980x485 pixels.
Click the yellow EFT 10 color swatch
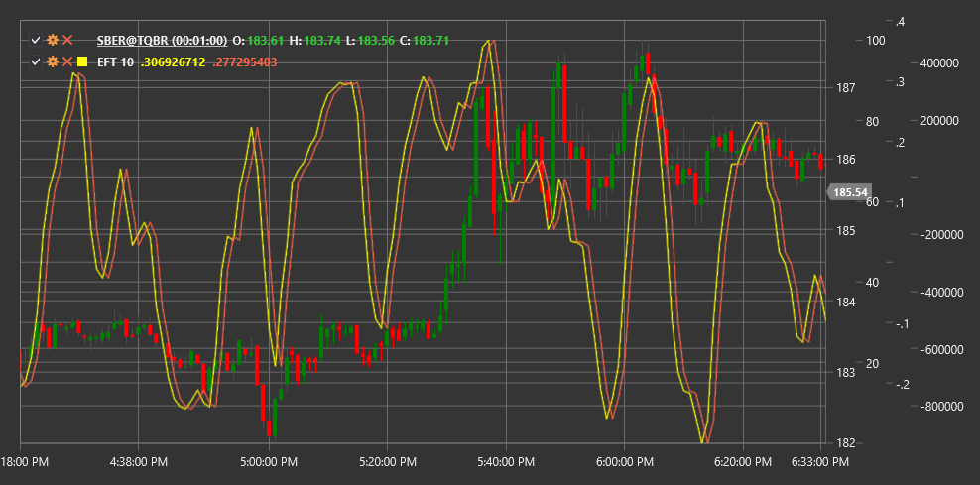click(x=82, y=61)
